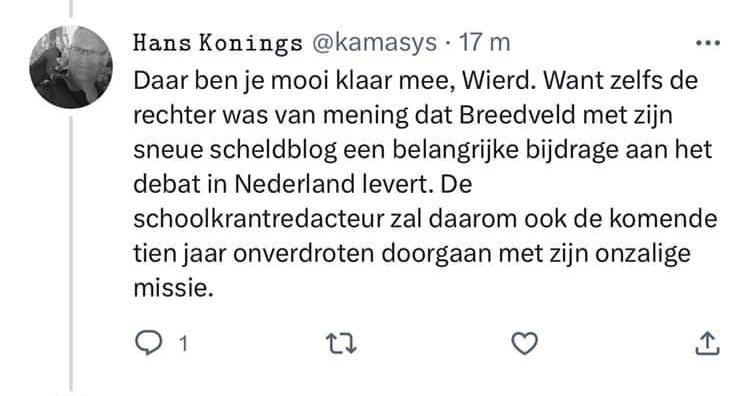This screenshot has width=752, height=396.
Task: Like the tweet with the heart icon
Action: tap(525, 343)
